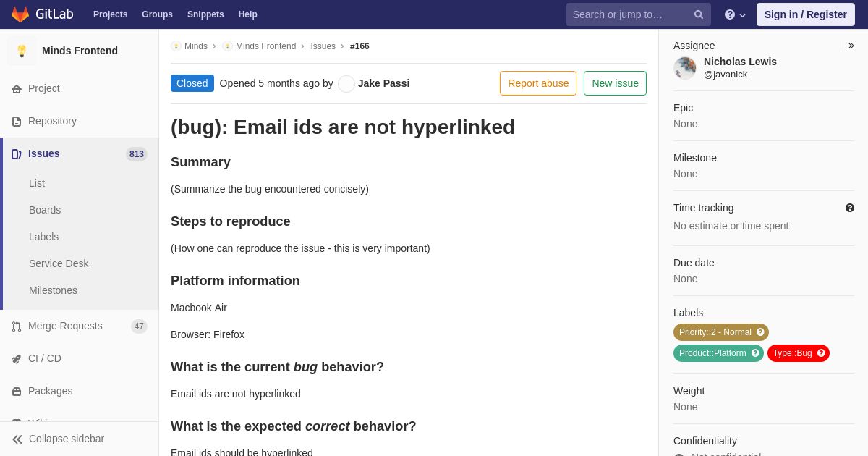This screenshot has width=868, height=456.
Task: Click the help icon on the Product::Platform label
Action: pos(755,353)
